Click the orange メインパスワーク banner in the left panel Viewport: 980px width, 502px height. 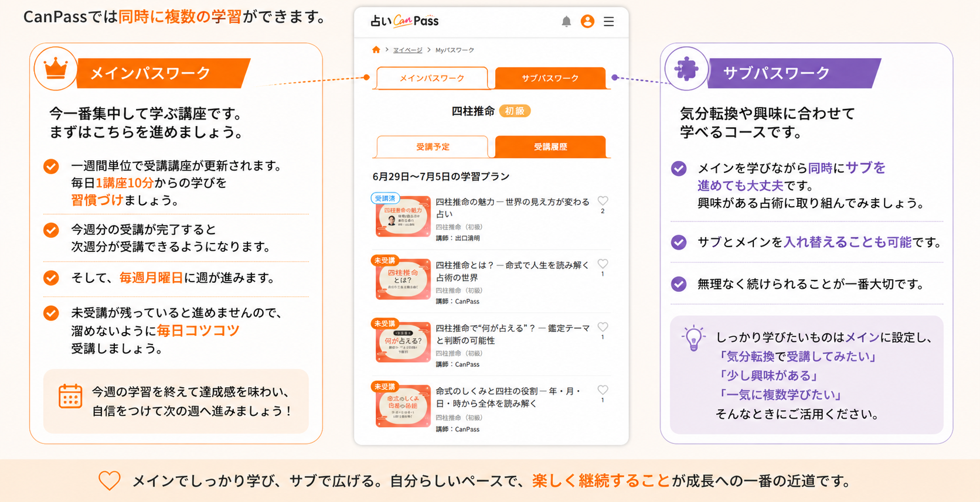(x=164, y=73)
